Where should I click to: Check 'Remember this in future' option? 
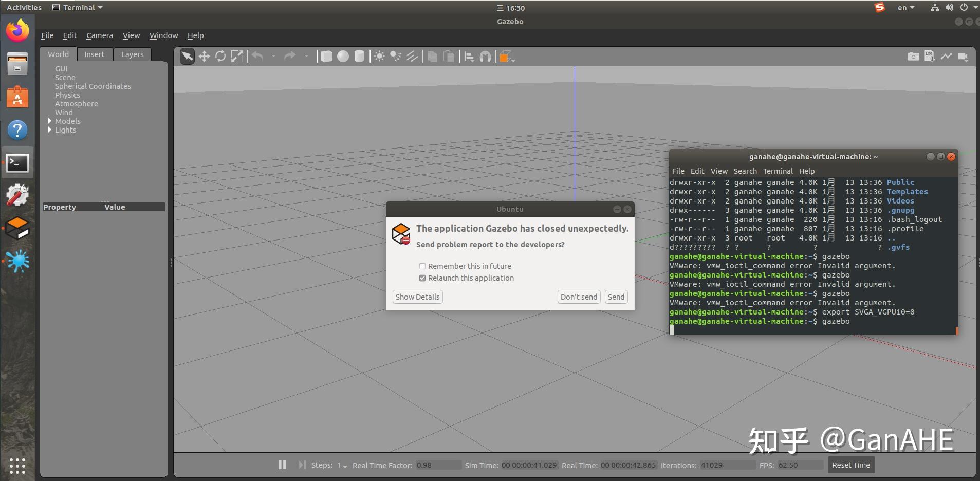[422, 266]
